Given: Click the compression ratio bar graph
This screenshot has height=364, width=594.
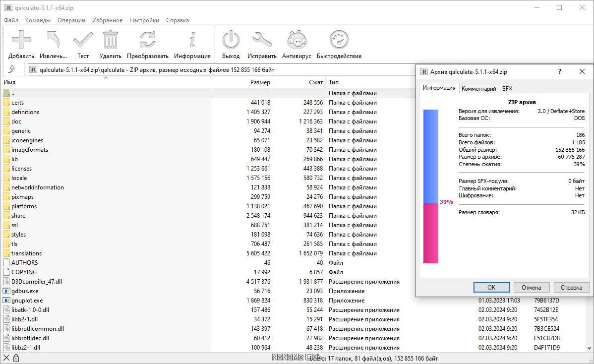Looking at the screenshot, I should 431,186.
